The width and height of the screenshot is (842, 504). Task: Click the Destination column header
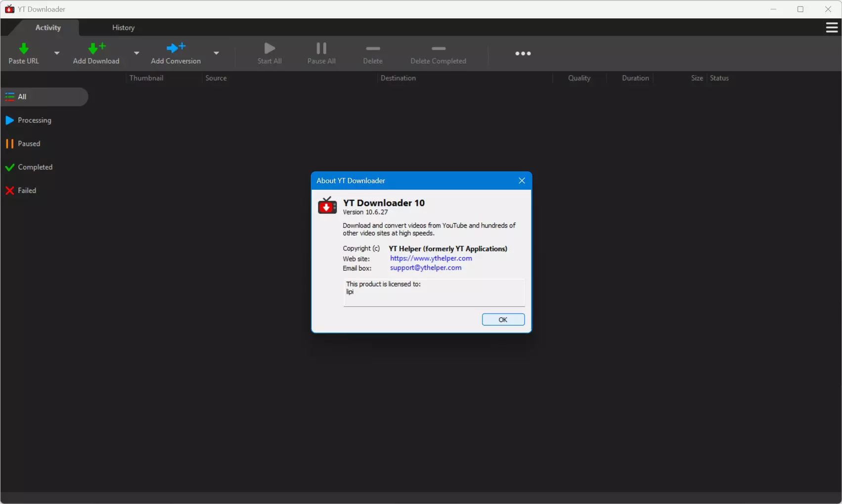pyautogui.click(x=398, y=78)
